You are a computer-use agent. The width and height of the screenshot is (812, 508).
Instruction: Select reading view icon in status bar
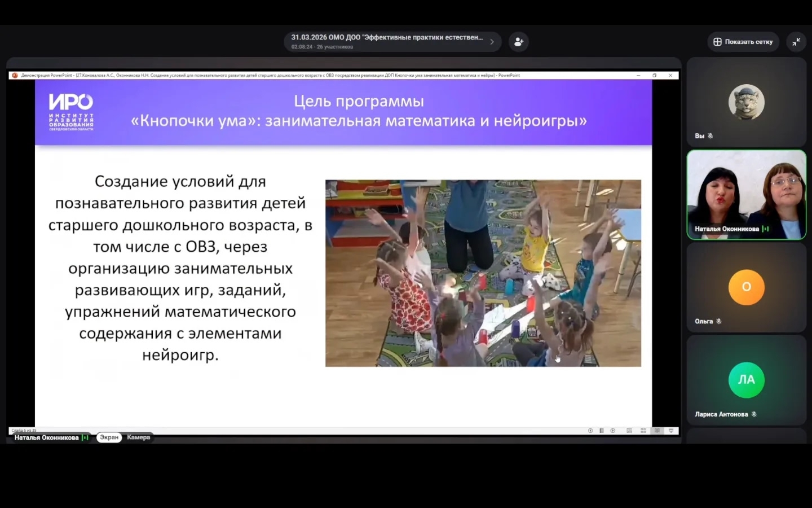pos(657,431)
